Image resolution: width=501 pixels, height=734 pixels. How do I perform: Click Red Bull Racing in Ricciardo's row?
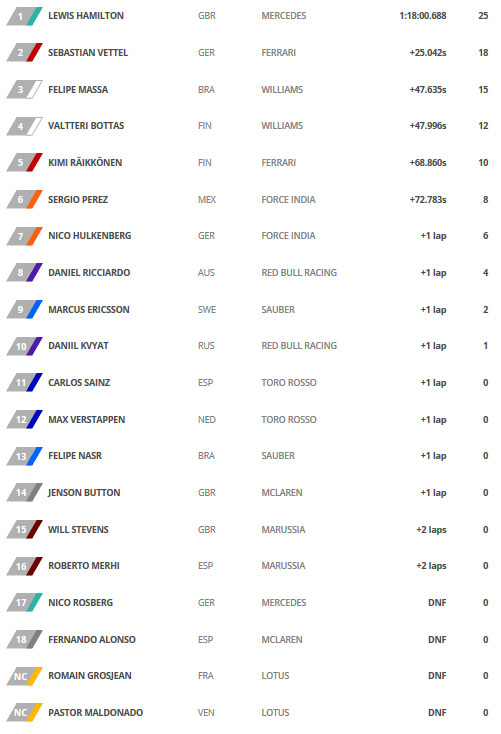[x=299, y=272]
